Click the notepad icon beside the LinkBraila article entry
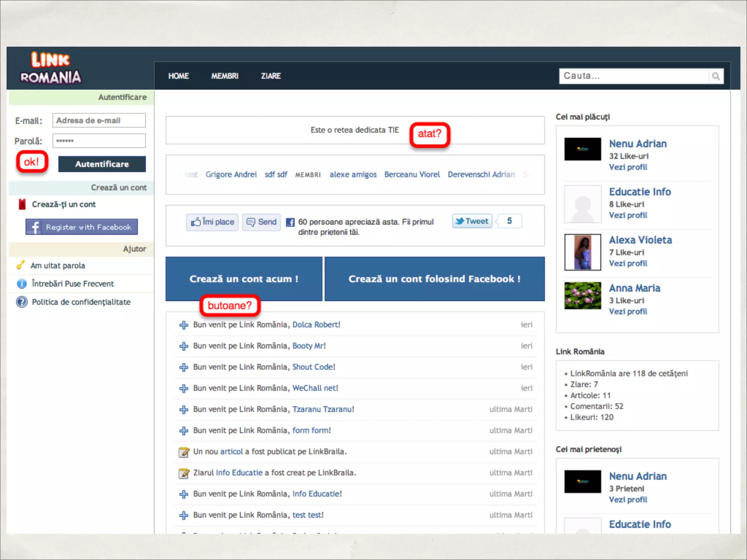The height and width of the screenshot is (560, 747). tap(184, 452)
